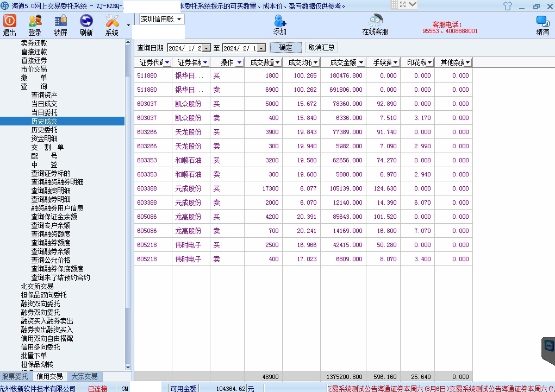Sort by the 成交金额 column header
Viewport: 555px width, 392px height.
point(343,62)
